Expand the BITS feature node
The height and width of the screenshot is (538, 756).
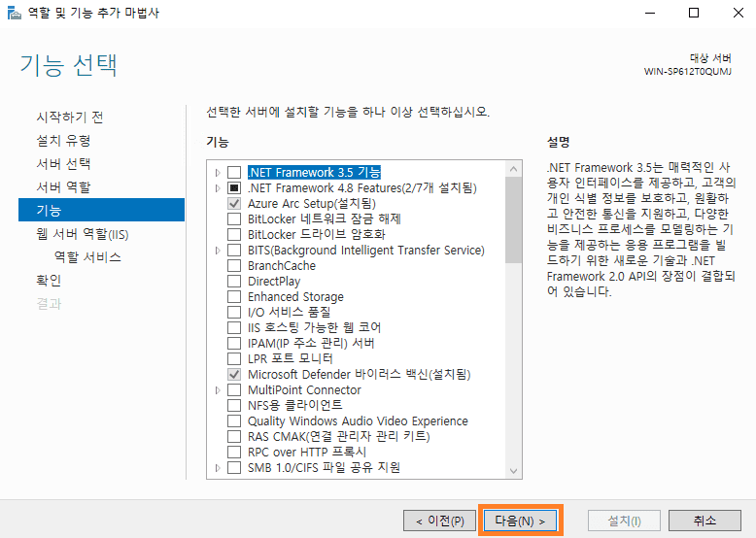click(x=218, y=250)
